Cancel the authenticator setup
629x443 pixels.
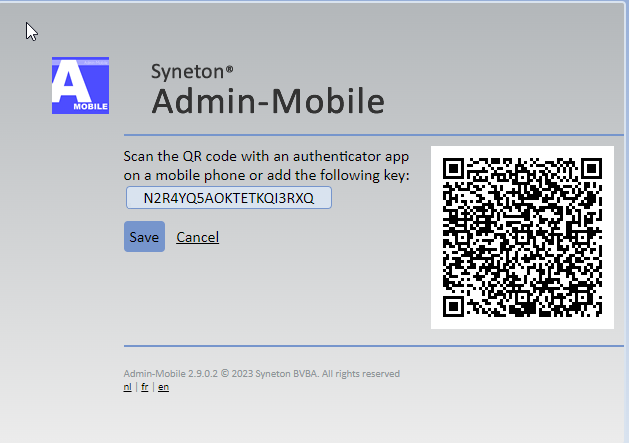click(197, 237)
